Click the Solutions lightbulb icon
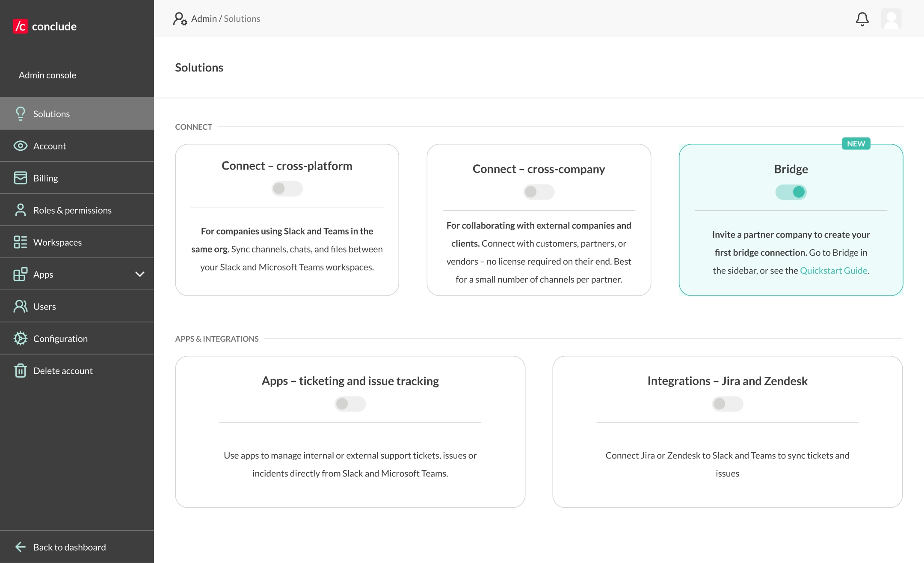924x563 pixels. (20, 113)
